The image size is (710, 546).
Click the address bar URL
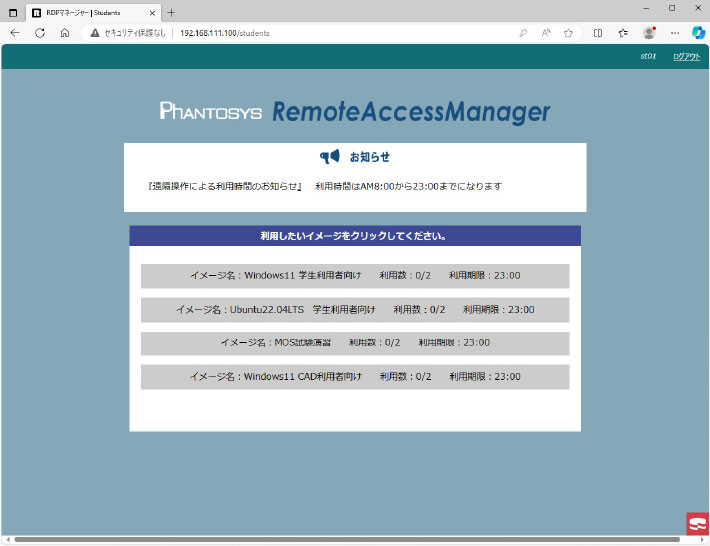pos(225,33)
